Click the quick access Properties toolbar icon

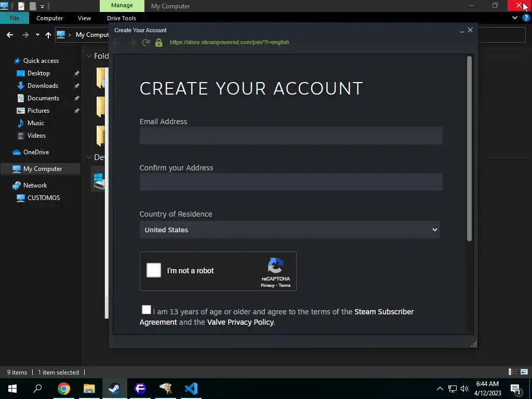pos(21,6)
